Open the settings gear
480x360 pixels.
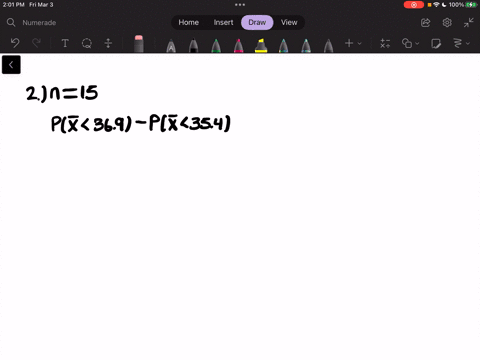(447, 23)
